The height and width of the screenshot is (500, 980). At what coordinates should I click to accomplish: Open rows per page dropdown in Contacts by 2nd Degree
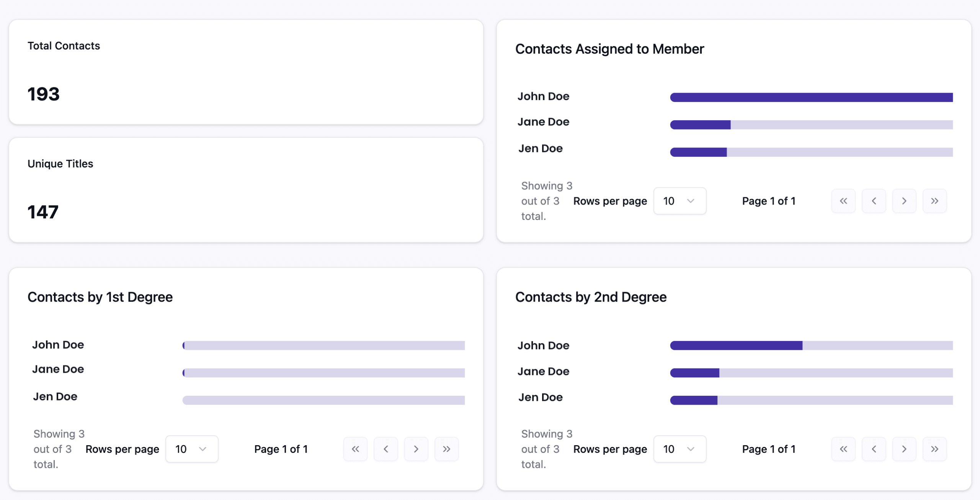(680, 449)
